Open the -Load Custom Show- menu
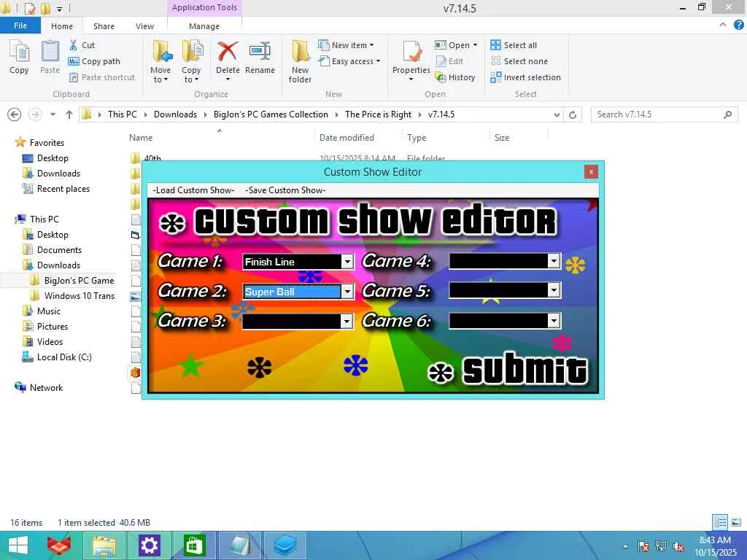The image size is (747, 560). (193, 190)
